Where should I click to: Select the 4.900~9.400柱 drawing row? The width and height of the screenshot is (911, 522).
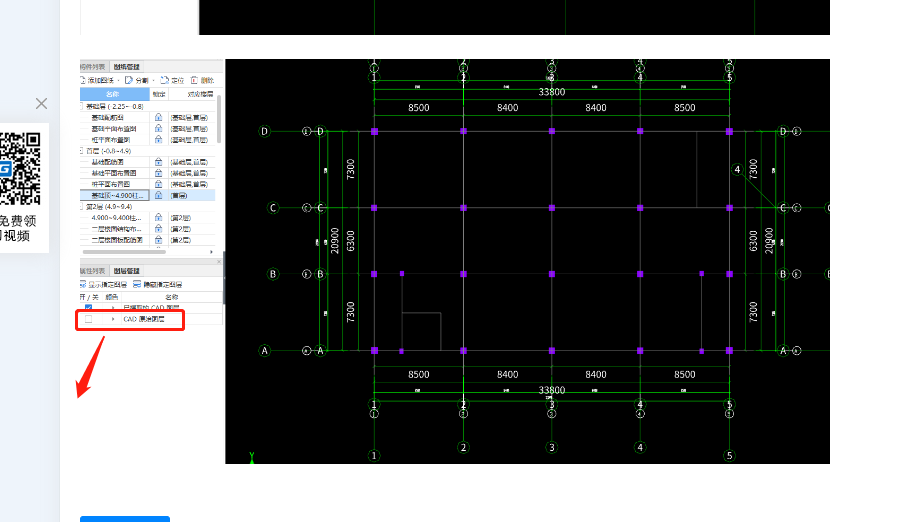click(148, 217)
